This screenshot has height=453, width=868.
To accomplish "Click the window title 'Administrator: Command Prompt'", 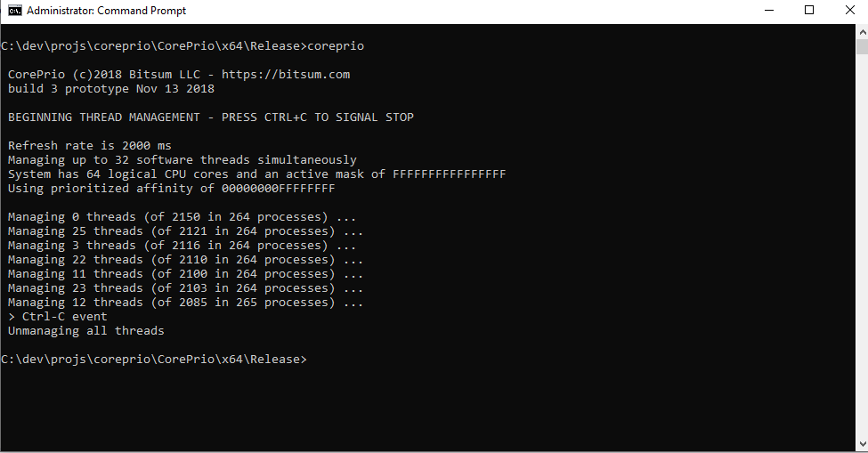I will click(106, 11).
